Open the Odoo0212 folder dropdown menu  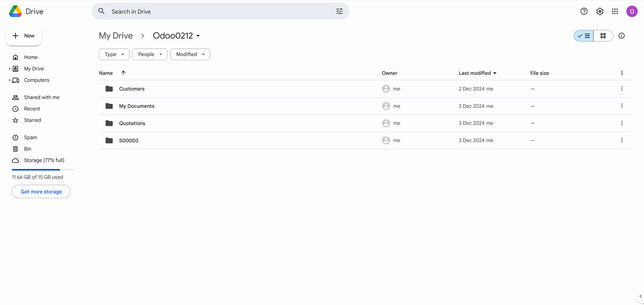point(198,36)
